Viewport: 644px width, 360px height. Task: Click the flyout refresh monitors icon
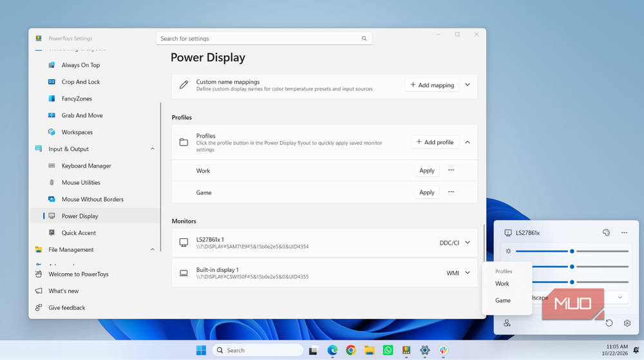(609, 323)
